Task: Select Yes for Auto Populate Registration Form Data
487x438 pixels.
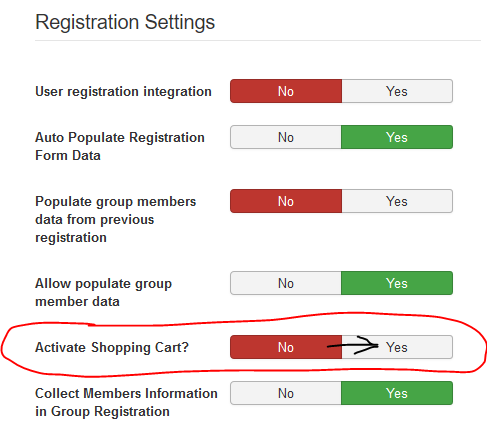Action: tap(397, 137)
